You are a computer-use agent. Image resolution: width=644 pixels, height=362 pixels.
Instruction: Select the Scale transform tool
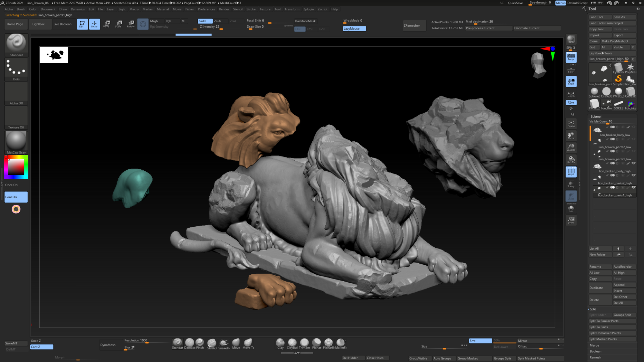click(118, 24)
